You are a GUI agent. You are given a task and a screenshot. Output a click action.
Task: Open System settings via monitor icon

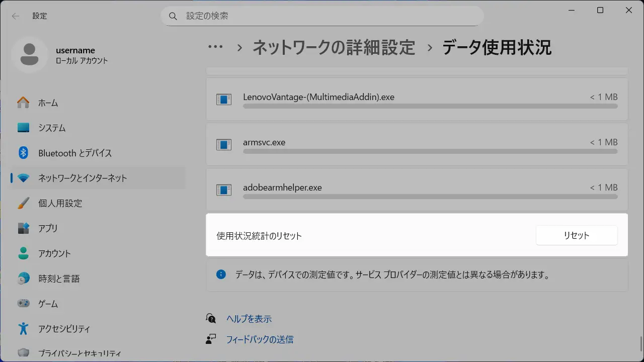23,128
